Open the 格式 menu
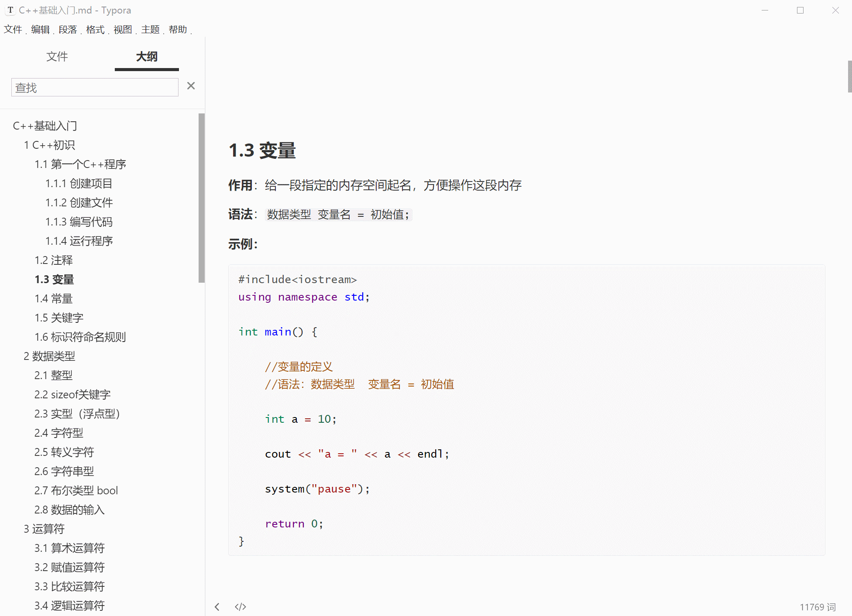The width and height of the screenshot is (852, 616). [x=95, y=29]
